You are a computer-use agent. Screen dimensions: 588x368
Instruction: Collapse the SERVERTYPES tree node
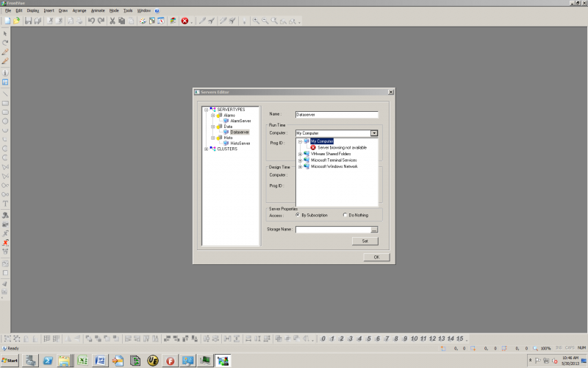(206, 110)
